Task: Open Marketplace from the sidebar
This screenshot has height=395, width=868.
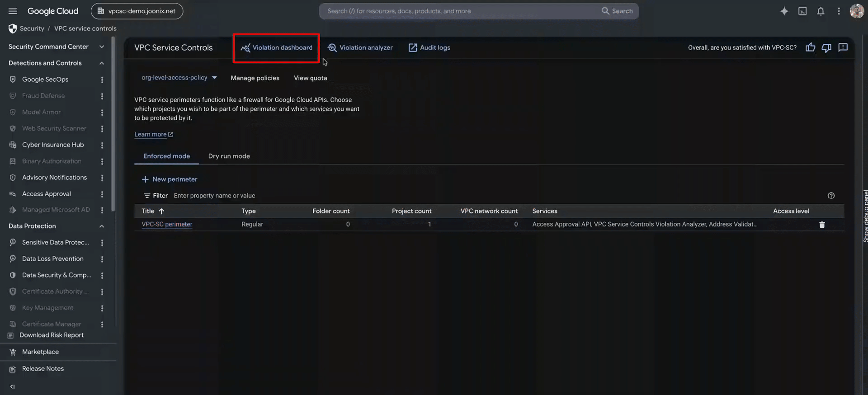Action: coord(40,352)
